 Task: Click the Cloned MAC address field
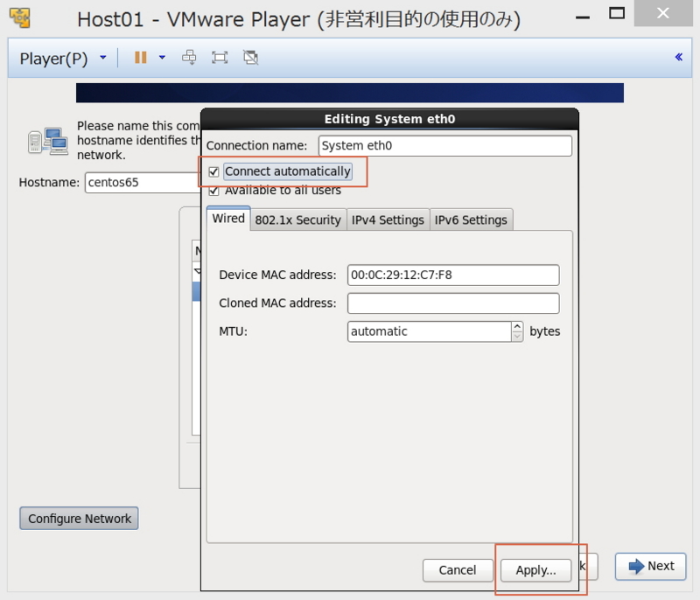[453, 303]
